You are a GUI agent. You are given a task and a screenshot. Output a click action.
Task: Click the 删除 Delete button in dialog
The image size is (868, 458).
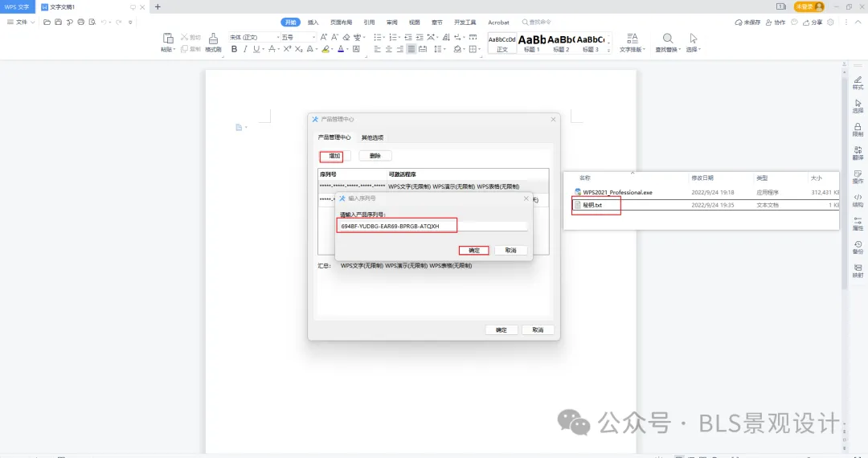pos(375,156)
